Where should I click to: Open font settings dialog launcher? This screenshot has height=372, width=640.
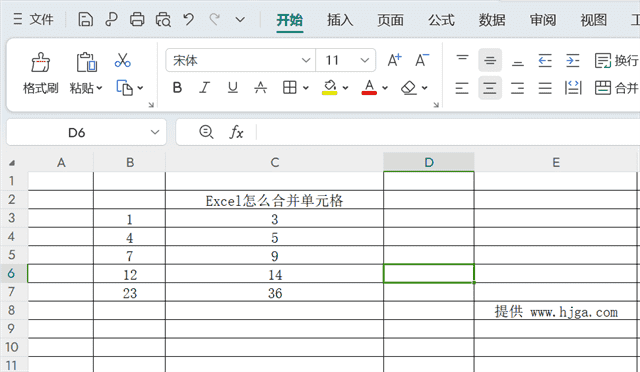pyautogui.click(x=436, y=105)
